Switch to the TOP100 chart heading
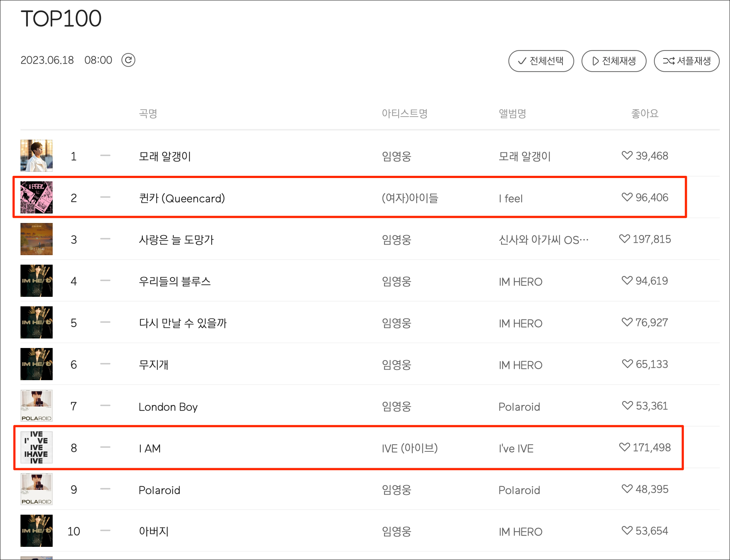This screenshot has height=560, width=730. tap(61, 19)
